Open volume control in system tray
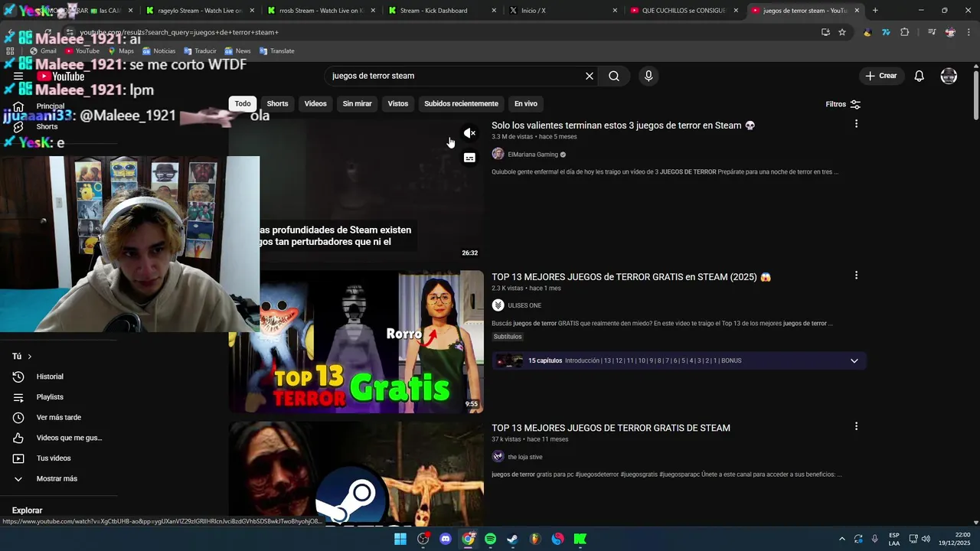 pos(926,539)
